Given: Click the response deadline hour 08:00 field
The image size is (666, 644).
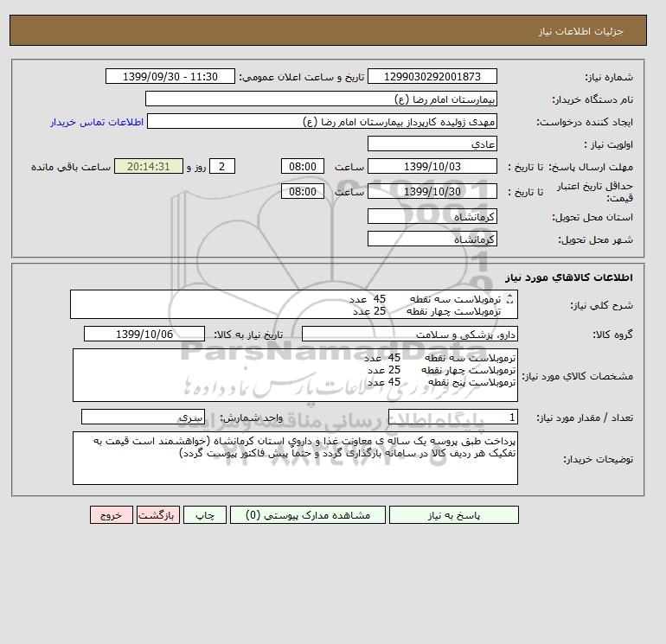Looking at the screenshot, I should coord(303,167).
